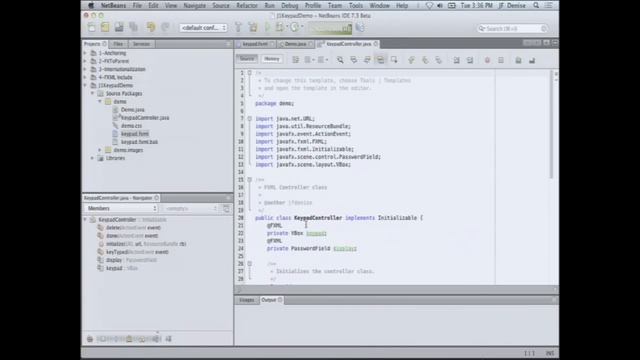
Task: Open the default config dropdown
Action: (204, 28)
